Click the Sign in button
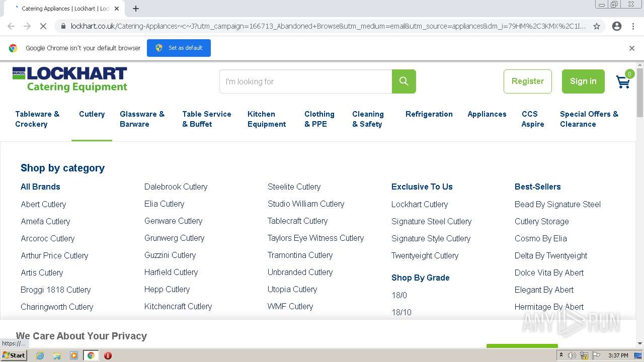Viewport: 644px width, 362px height. [583, 81]
